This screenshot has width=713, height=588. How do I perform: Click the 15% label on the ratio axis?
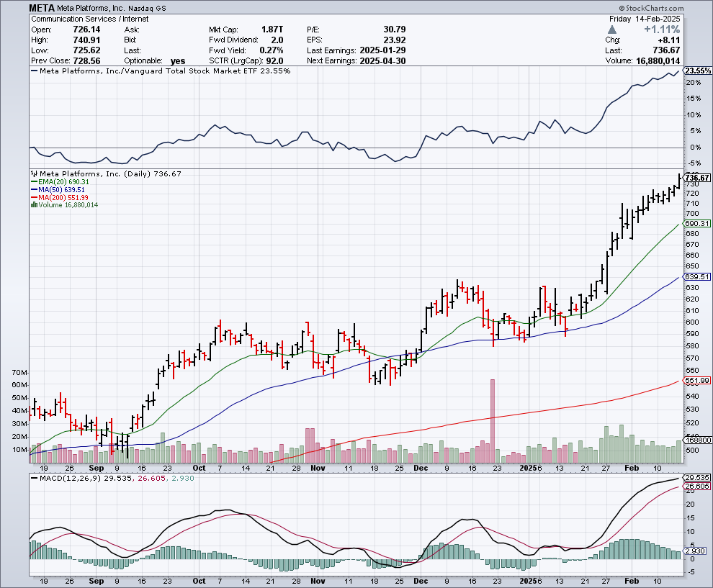click(x=694, y=99)
